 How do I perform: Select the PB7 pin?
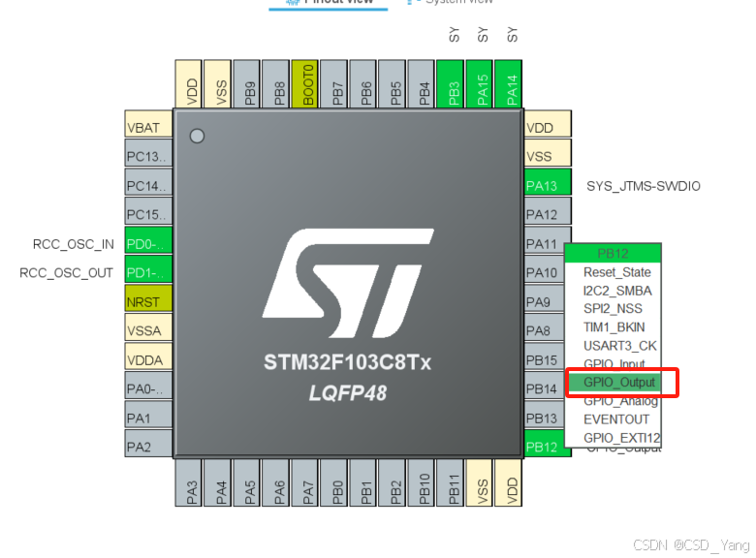(x=333, y=84)
